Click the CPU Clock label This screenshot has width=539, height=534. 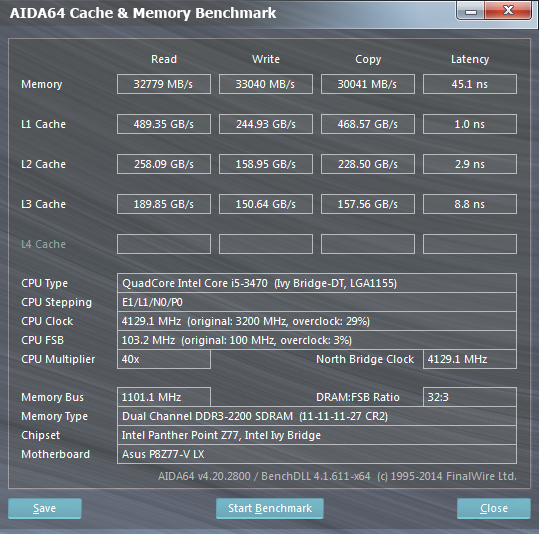point(47,321)
